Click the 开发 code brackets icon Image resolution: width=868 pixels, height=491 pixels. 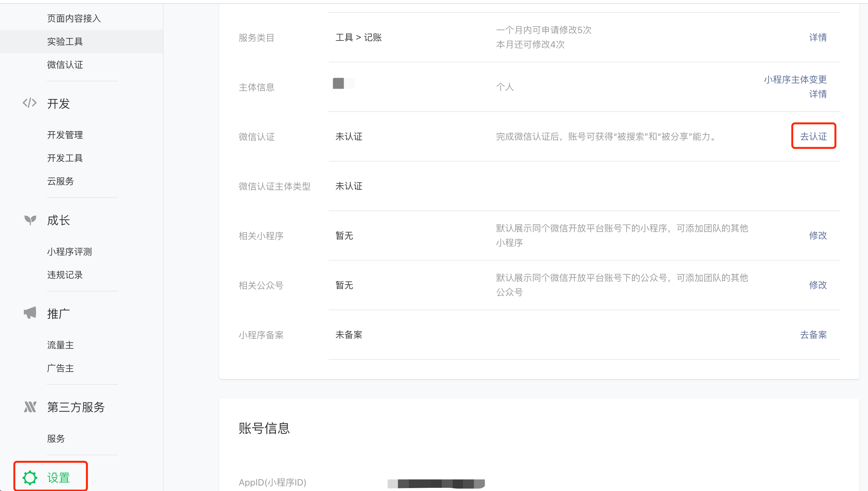30,103
